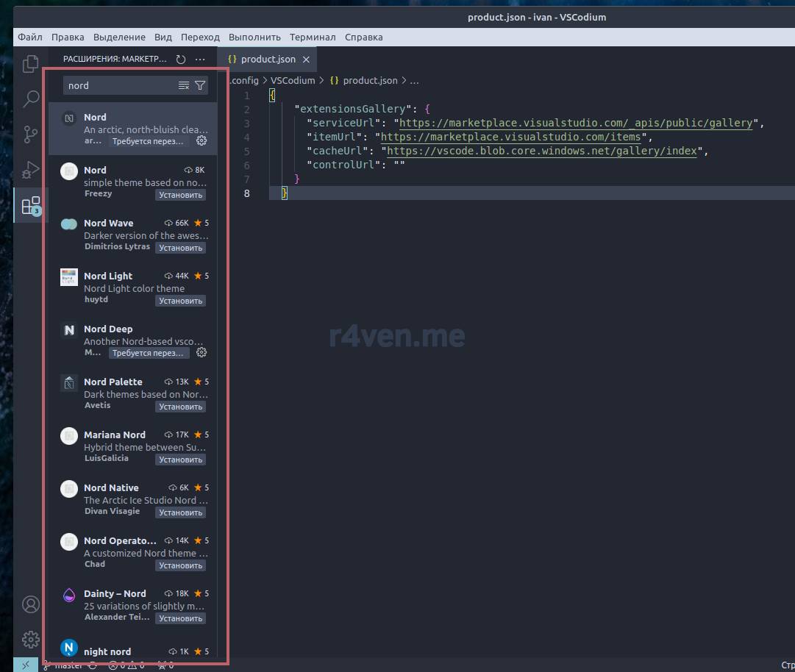Viewport: 795px width, 672px height.
Task: Click the Extensions icon in activity bar
Action: 30,206
